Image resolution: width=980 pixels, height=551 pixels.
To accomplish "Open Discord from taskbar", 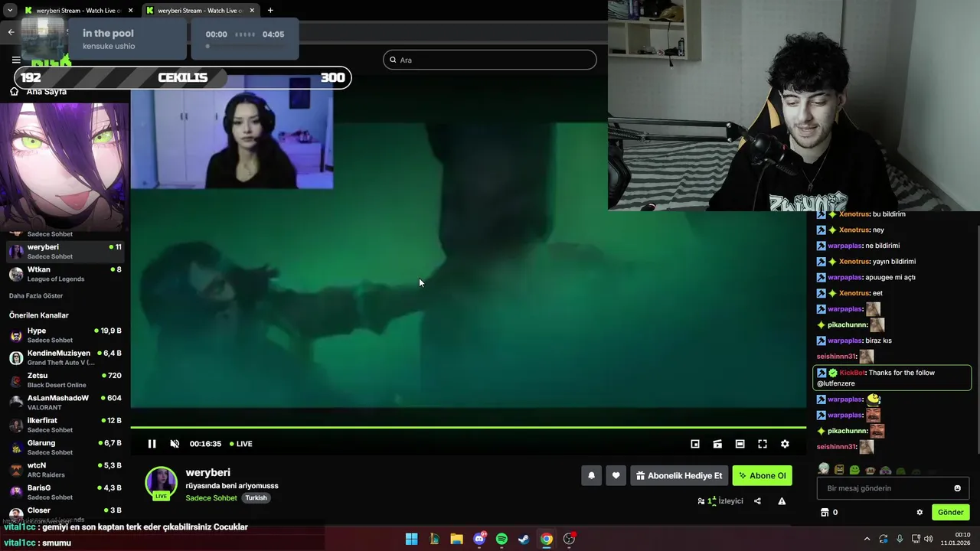I will [479, 539].
